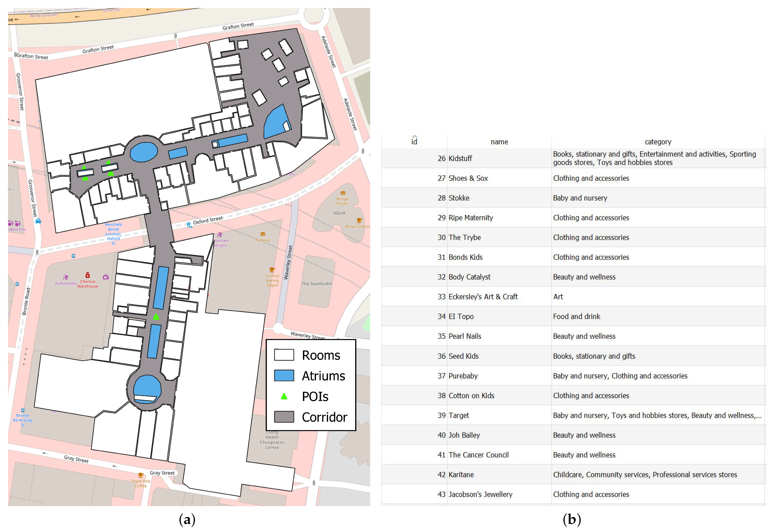
Task: Click the Chemist Warehouse pharmacy icon
Action: tap(87, 275)
